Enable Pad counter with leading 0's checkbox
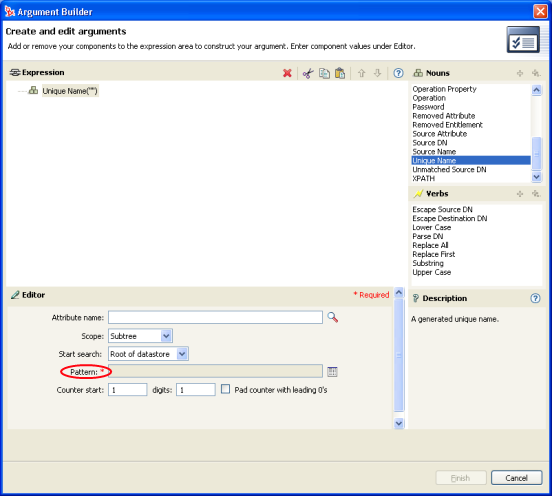The image size is (552, 496). (225, 389)
